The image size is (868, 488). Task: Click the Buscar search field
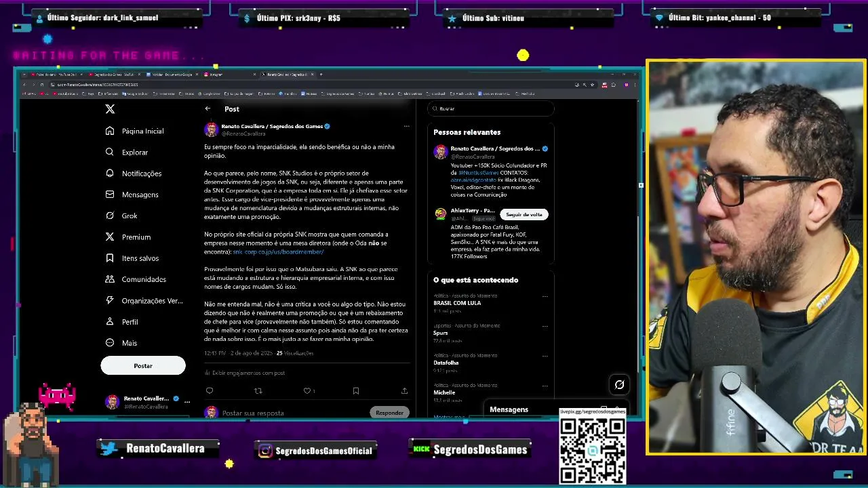point(491,108)
